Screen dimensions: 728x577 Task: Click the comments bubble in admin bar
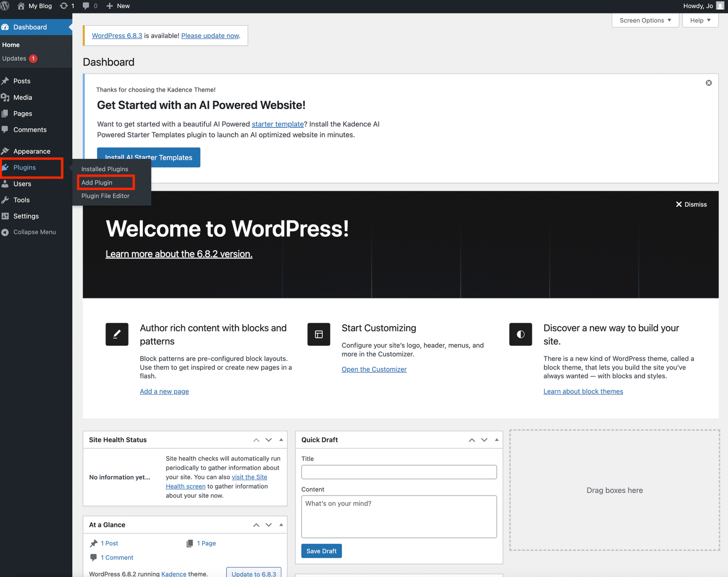pos(86,6)
